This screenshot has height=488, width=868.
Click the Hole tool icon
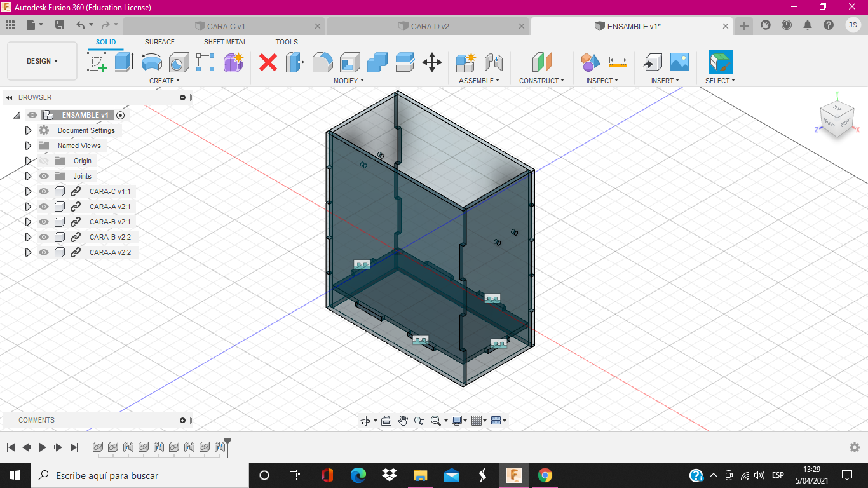(179, 62)
